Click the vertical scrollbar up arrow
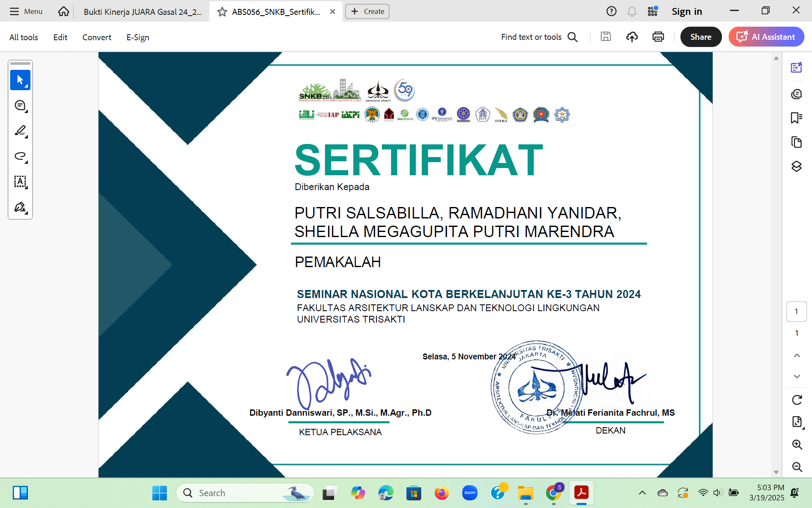 pos(776,58)
